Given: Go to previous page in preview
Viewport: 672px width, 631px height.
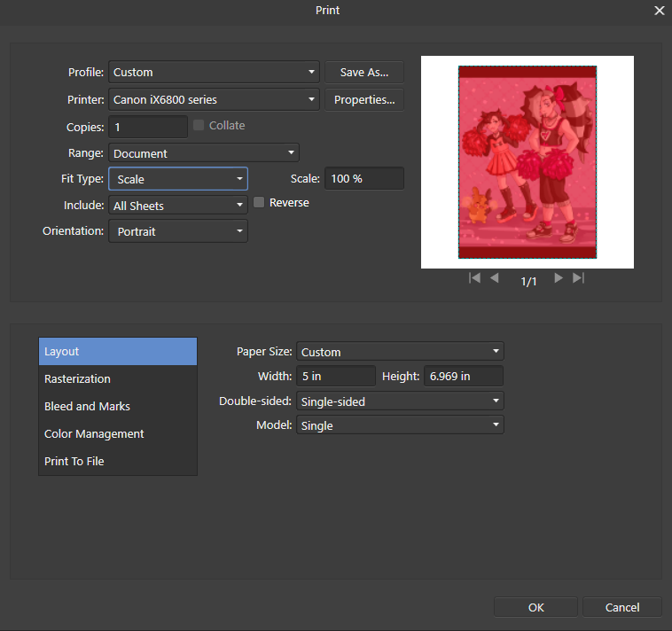Looking at the screenshot, I should click(x=494, y=278).
